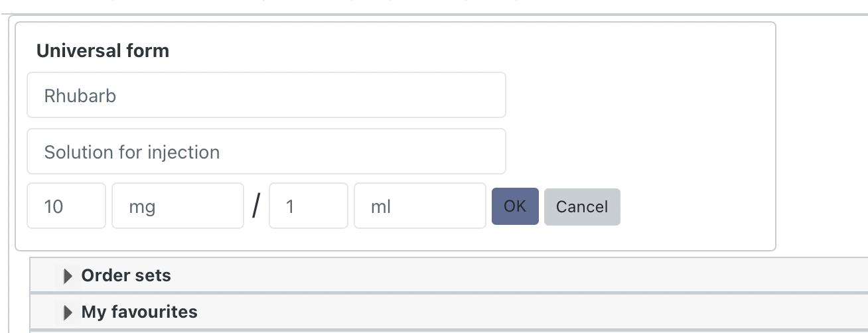This screenshot has height=333, width=868.
Task: Click the Universal form heading
Action: click(103, 51)
